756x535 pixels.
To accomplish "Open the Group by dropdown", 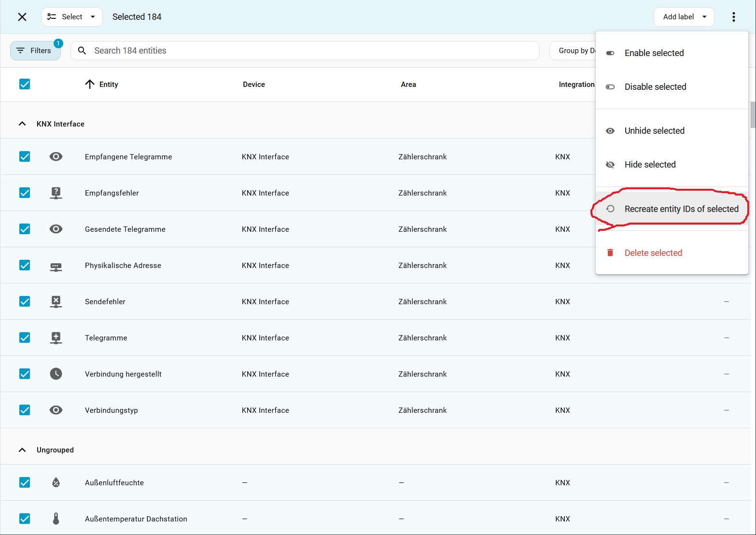I will point(573,51).
